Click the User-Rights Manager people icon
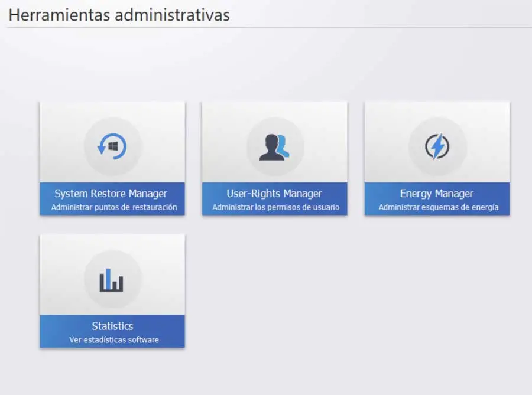532x395 pixels. point(274,147)
